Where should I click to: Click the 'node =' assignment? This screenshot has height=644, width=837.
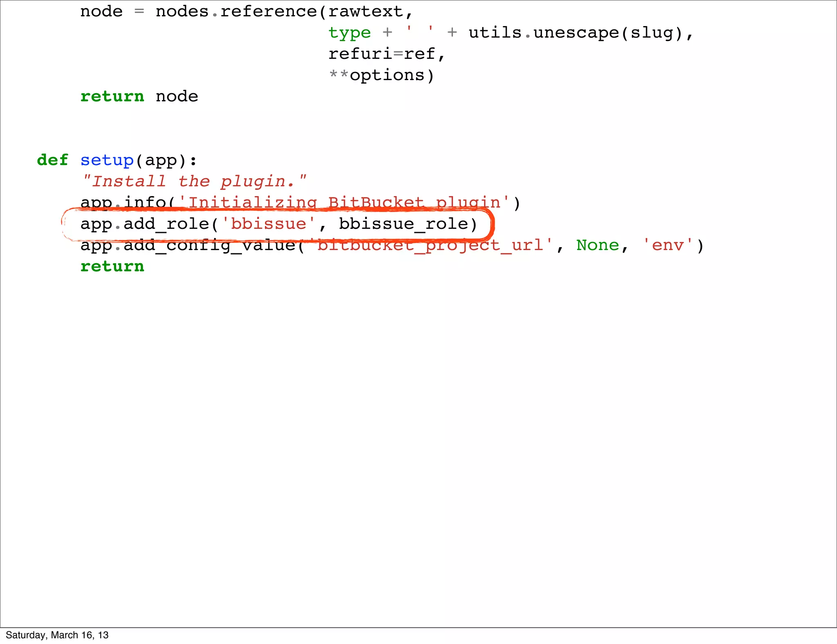[112, 11]
